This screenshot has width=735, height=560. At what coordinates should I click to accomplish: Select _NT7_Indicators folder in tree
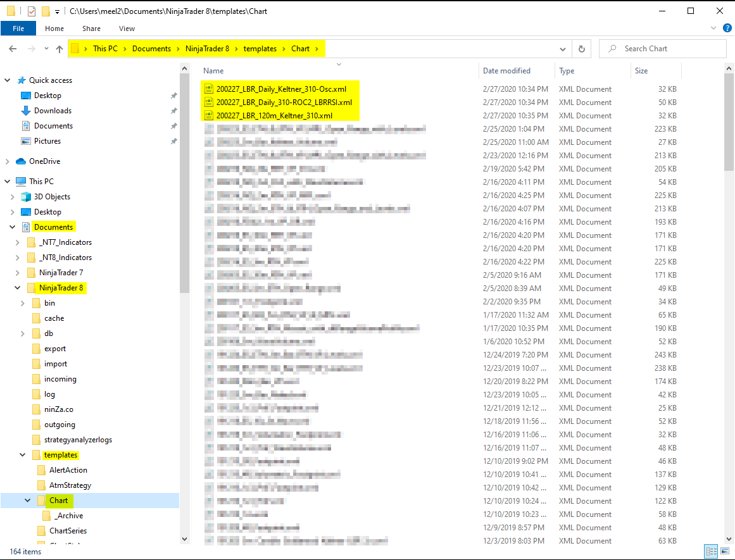[x=65, y=242]
